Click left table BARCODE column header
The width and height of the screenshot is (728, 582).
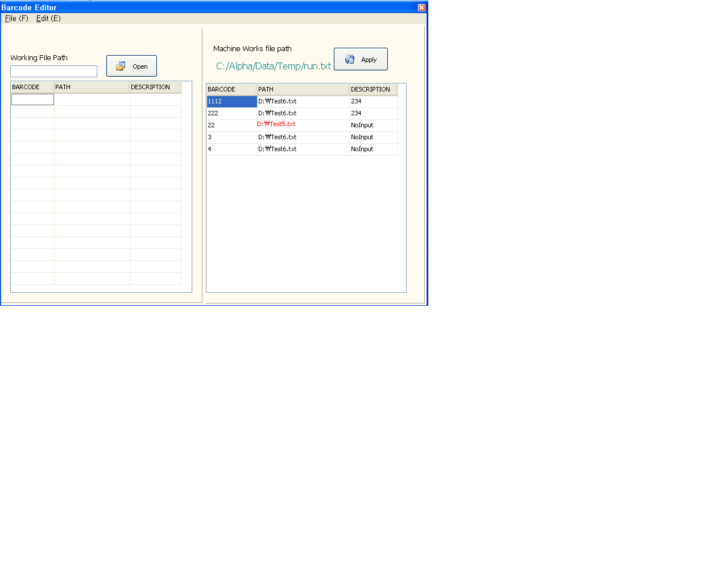click(32, 87)
